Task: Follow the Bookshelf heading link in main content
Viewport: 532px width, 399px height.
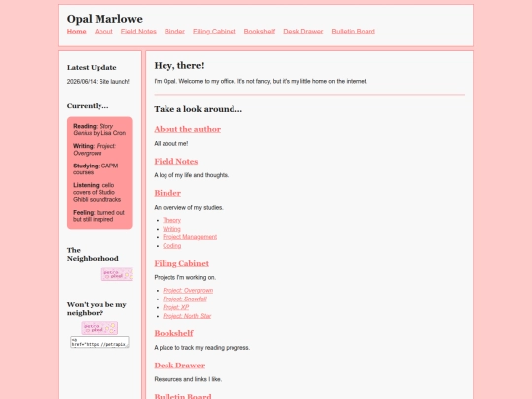Action: [x=173, y=333]
